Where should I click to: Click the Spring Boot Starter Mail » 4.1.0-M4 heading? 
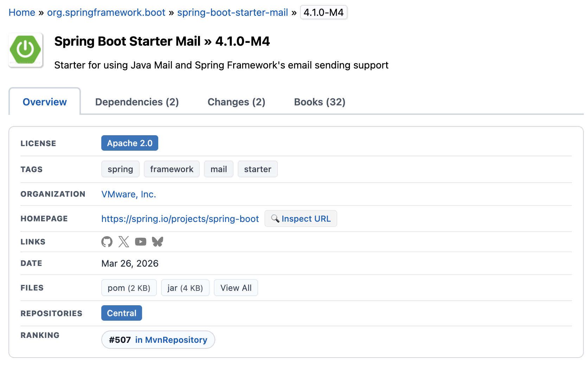(162, 41)
